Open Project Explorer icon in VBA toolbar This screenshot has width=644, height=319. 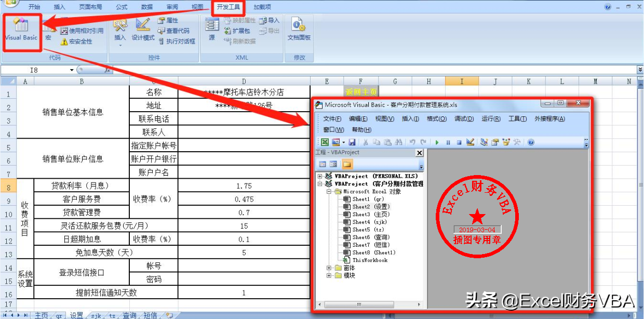(484, 142)
